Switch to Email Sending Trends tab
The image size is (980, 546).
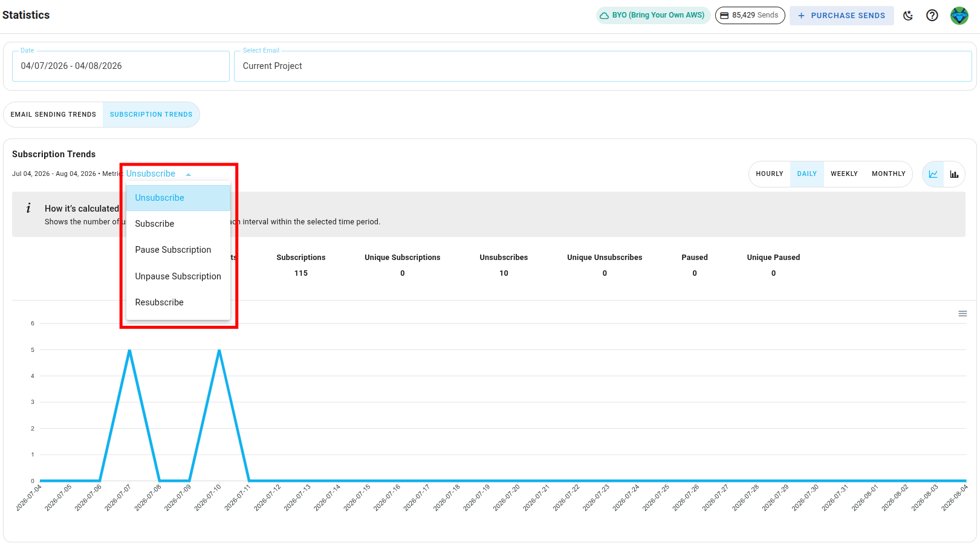click(53, 115)
